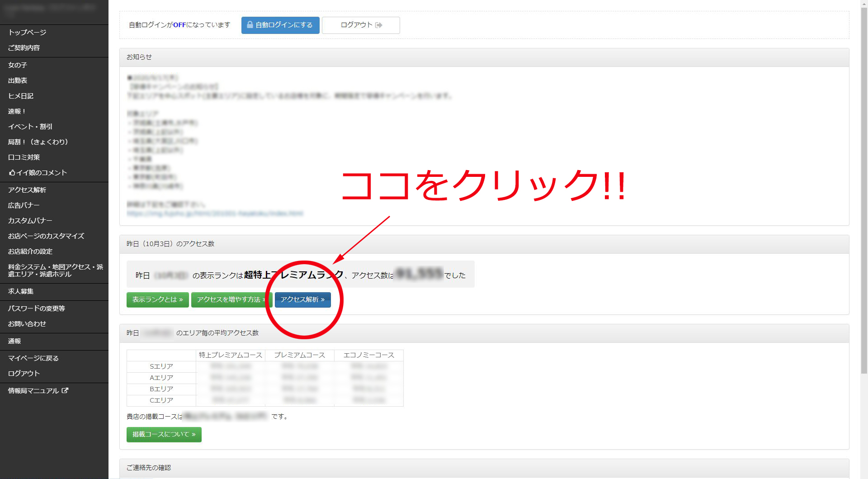The height and width of the screenshot is (479, 868).
Task: Open ご契約内容 in sidebar
Action: (x=24, y=48)
